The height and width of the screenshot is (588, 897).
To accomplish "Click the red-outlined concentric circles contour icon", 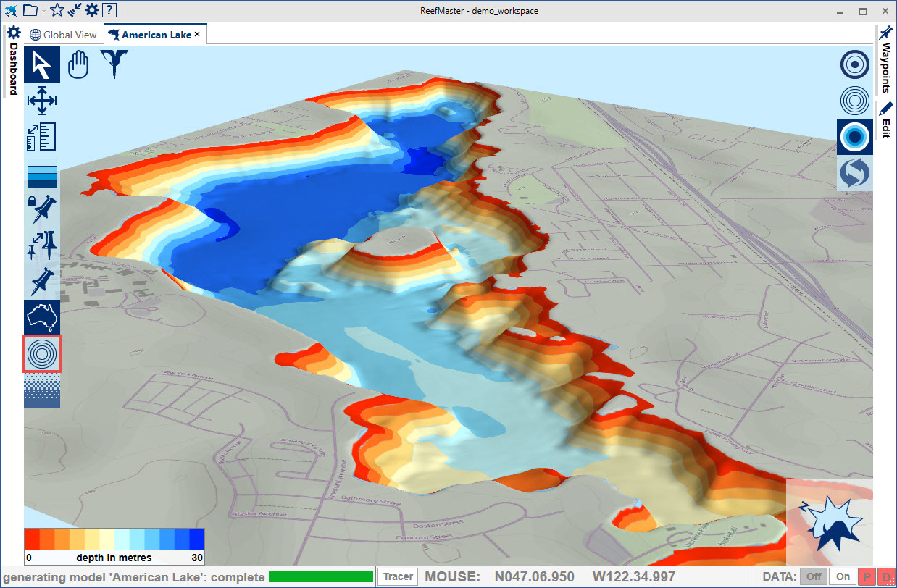I will click(x=42, y=354).
